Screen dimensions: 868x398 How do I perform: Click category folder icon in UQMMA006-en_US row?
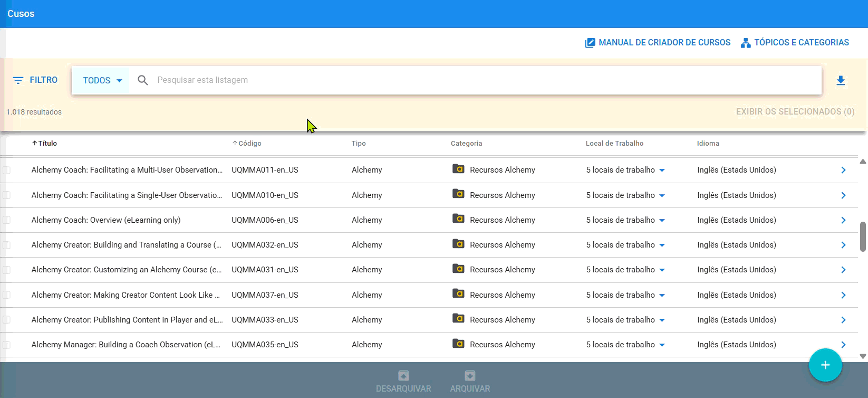[x=458, y=219]
